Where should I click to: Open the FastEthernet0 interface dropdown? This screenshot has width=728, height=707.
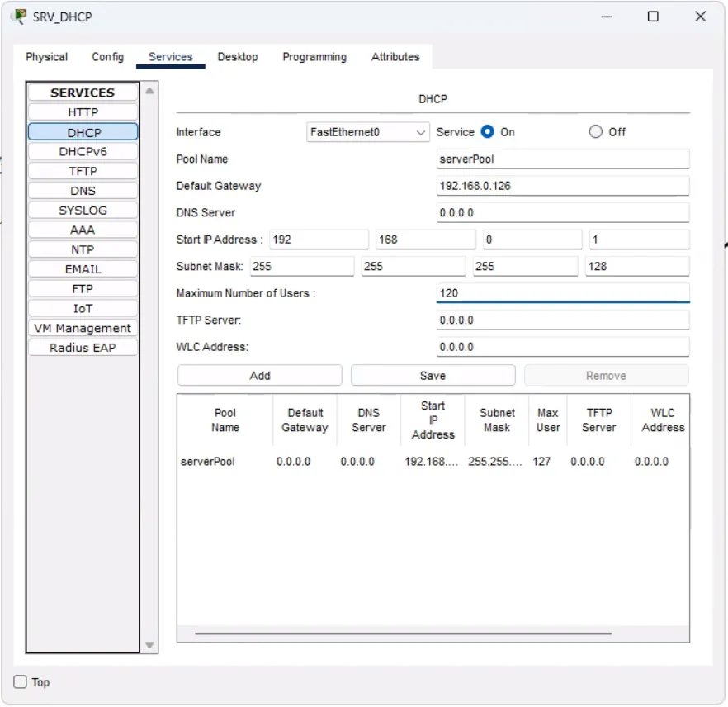(368, 132)
